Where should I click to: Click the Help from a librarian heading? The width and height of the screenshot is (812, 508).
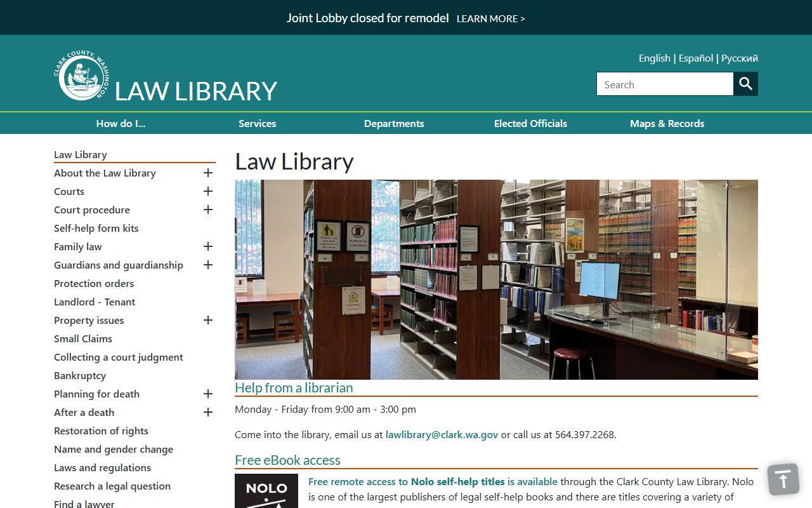click(294, 387)
